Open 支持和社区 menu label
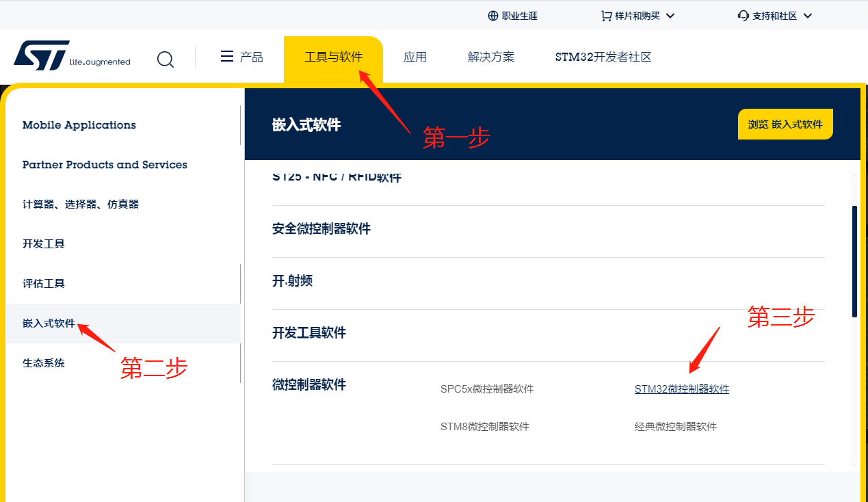This screenshot has width=868, height=502. click(x=775, y=16)
